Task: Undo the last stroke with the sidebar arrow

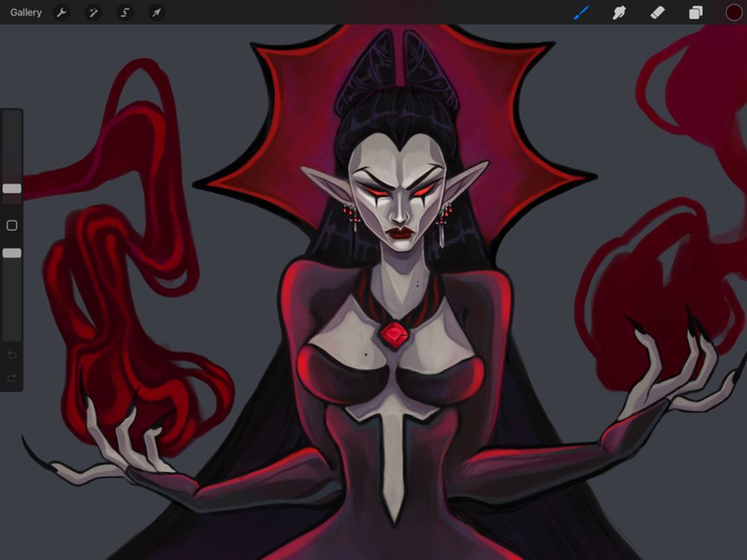Action: 12,355
